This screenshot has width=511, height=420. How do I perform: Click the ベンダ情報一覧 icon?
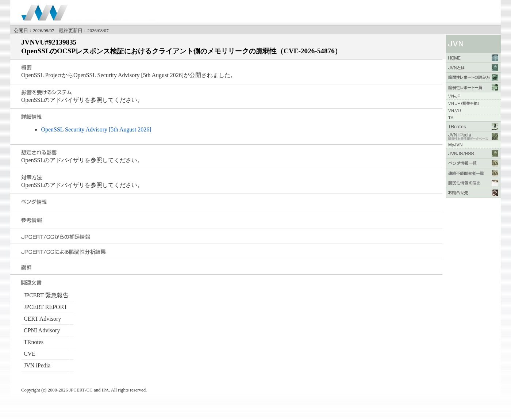[495, 163]
